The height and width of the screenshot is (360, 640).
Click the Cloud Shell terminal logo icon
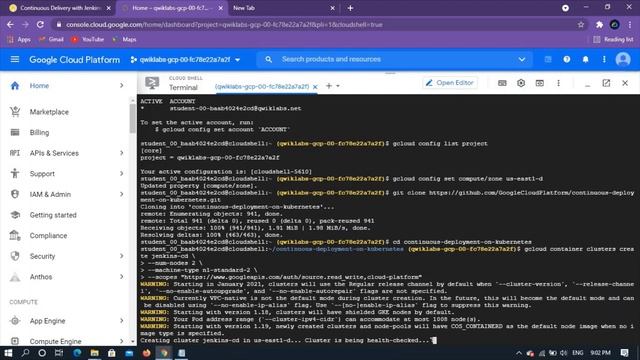tap(152, 83)
